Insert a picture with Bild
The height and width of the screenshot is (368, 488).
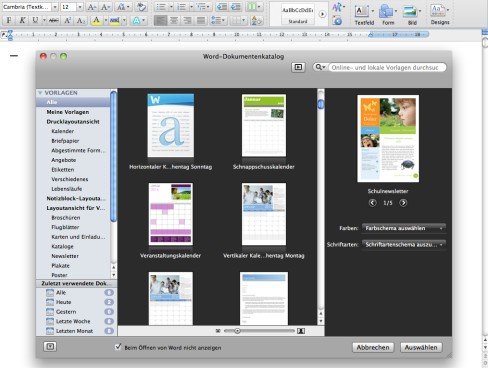coord(412,14)
